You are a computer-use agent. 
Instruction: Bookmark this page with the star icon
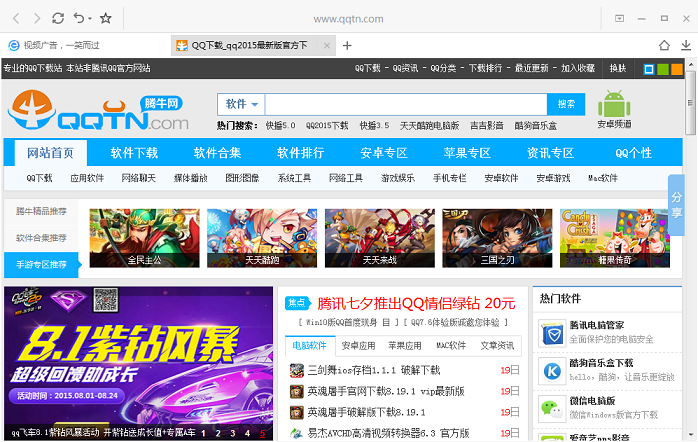pos(105,18)
